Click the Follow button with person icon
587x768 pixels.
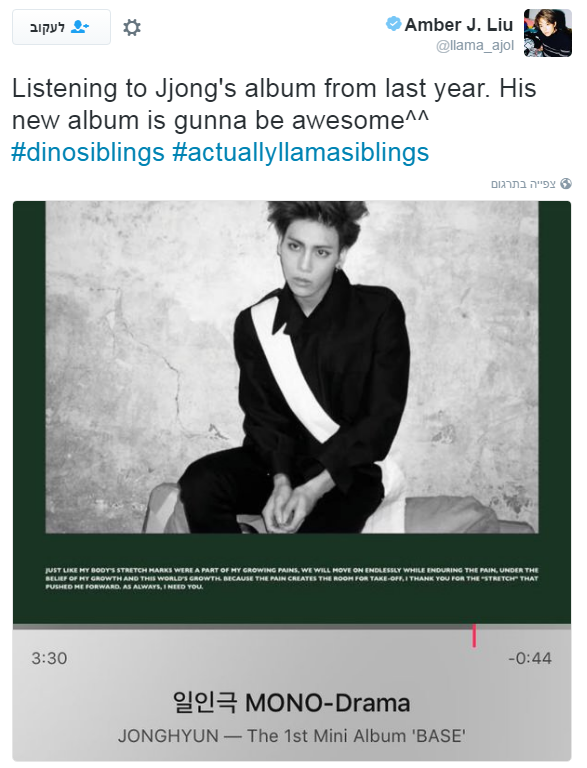tap(61, 27)
